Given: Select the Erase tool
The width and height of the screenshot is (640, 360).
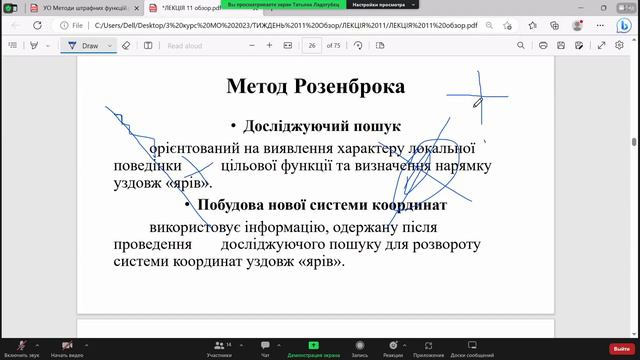Looking at the screenshot, I should click(126, 46).
